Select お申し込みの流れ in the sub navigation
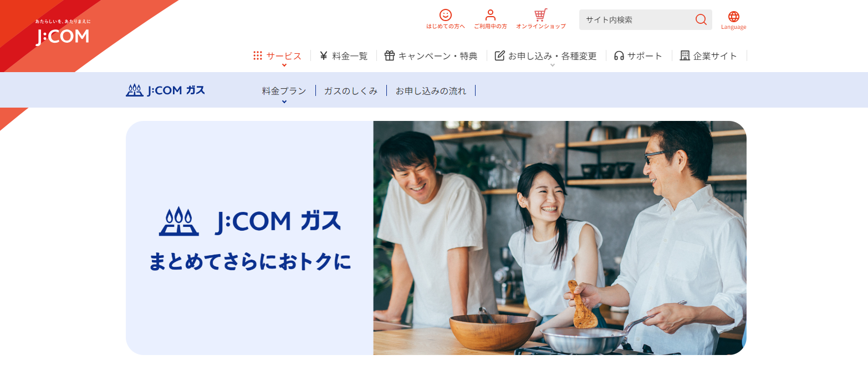 click(x=431, y=90)
